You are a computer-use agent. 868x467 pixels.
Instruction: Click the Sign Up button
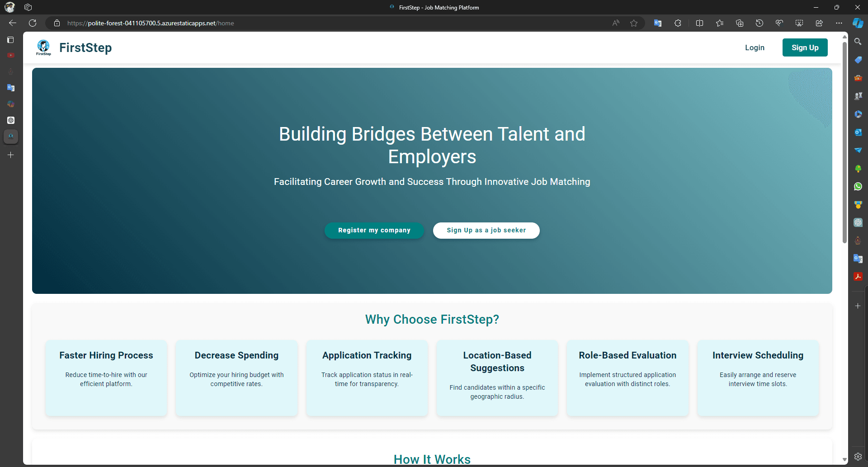point(805,47)
